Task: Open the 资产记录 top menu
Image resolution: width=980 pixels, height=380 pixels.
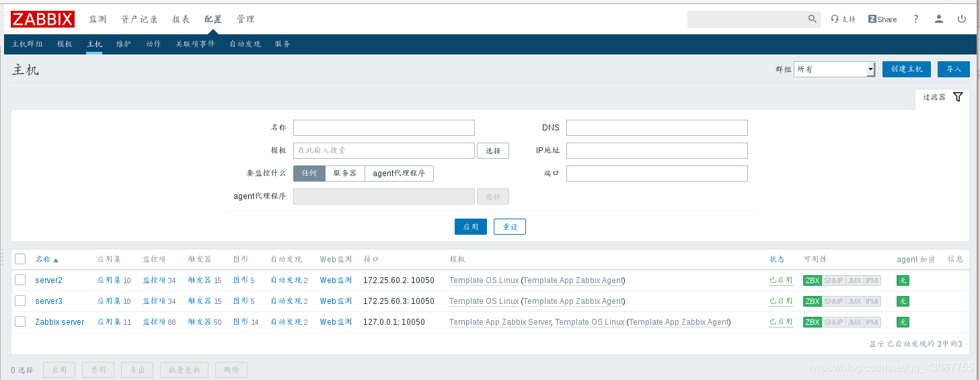Action: point(139,19)
